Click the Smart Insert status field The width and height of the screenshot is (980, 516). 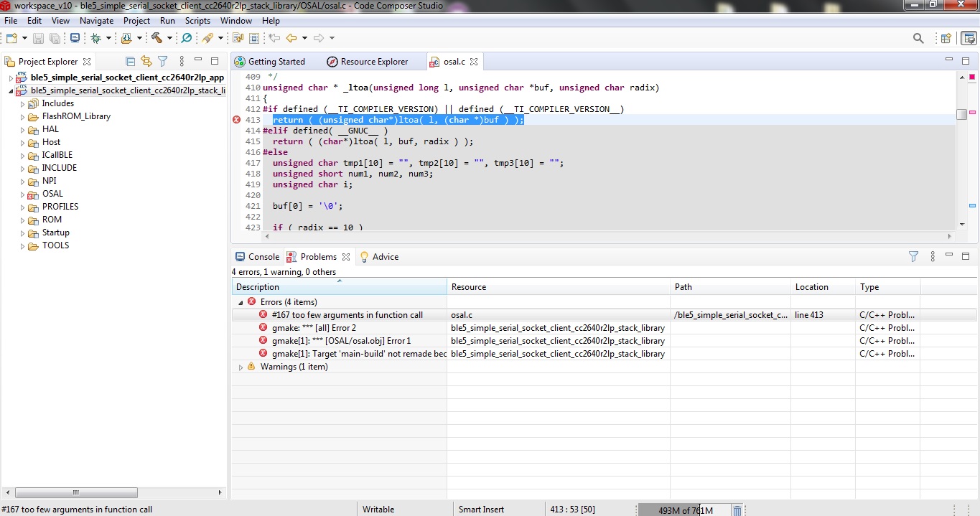pyautogui.click(x=481, y=510)
